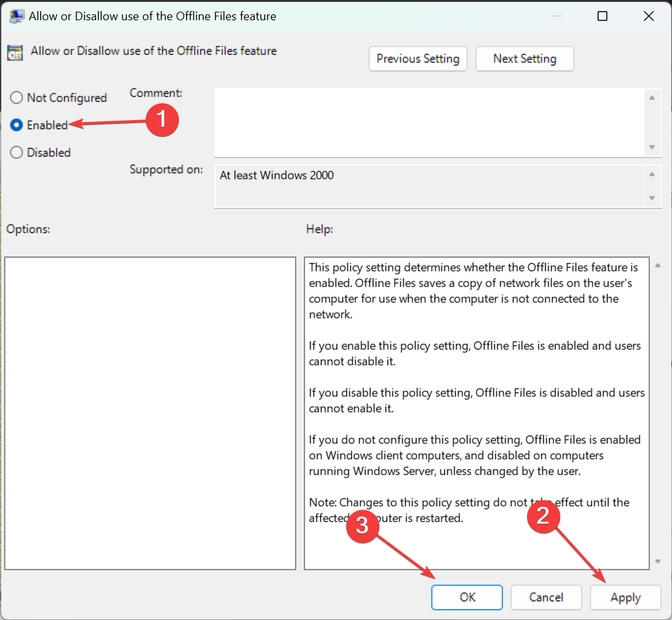Screen dimensions: 672x620
Task: Click the 'Supported on:' label
Action: pyautogui.click(x=167, y=170)
